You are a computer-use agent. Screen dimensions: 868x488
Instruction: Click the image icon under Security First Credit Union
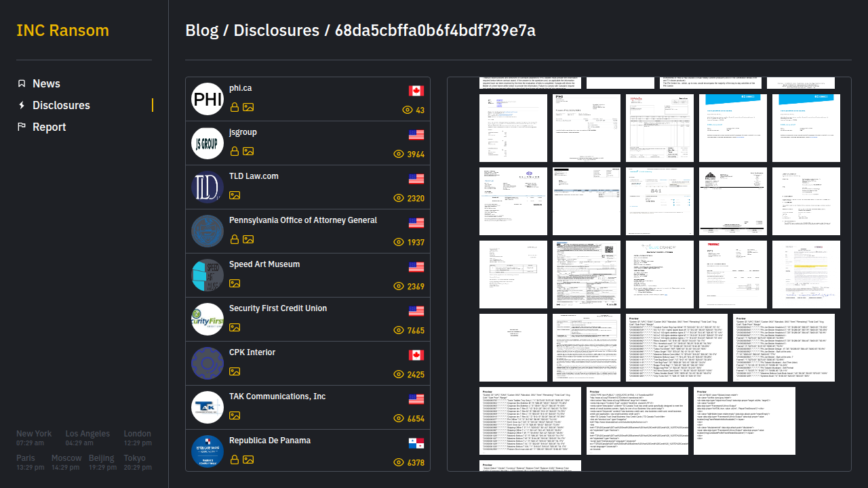[x=235, y=327]
